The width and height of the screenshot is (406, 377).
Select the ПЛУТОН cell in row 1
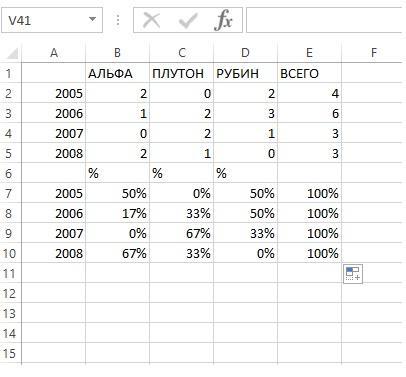tap(181, 73)
